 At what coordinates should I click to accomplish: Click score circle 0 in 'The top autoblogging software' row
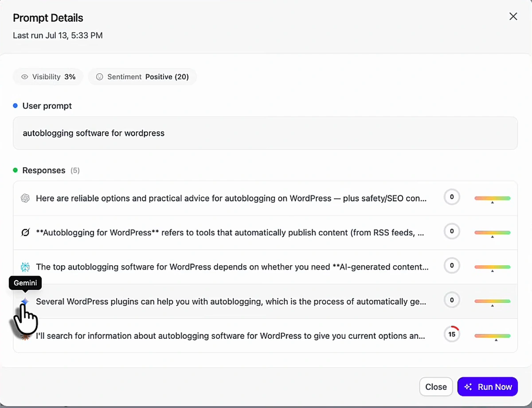[x=452, y=266]
